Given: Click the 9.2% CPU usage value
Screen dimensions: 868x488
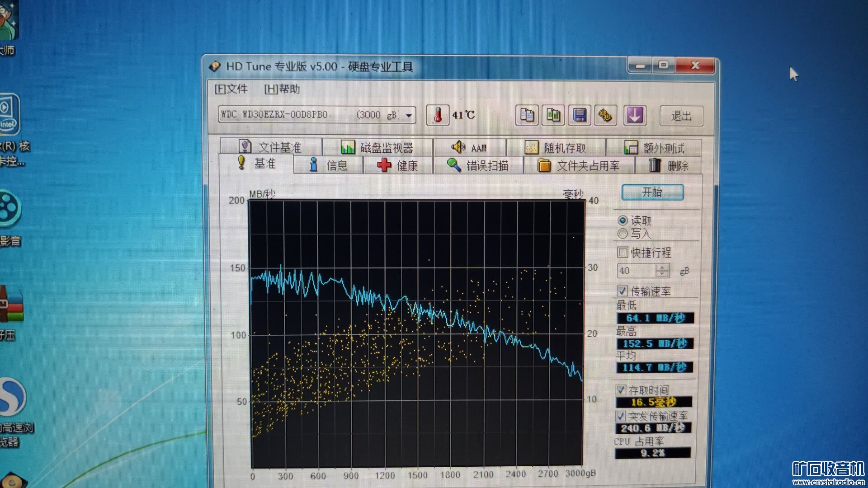Looking at the screenshot, I should point(653,453).
